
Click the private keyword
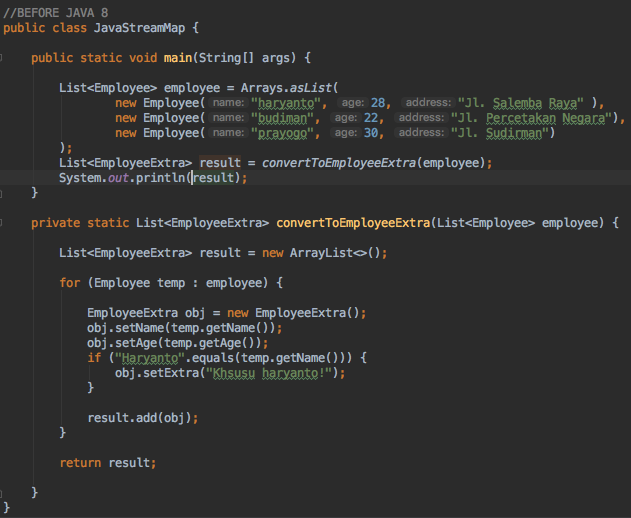tap(56, 223)
